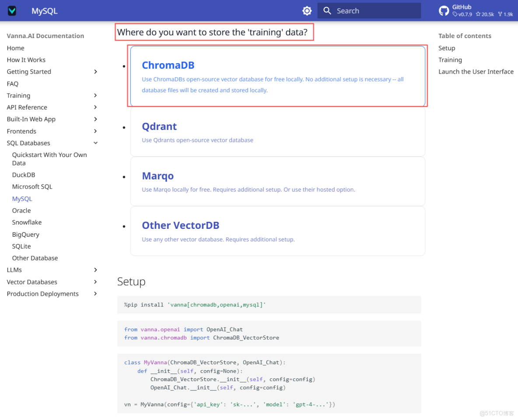The width and height of the screenshot is (518, 420).
Task: Open the How It Works page
Action: pos(26,60)
